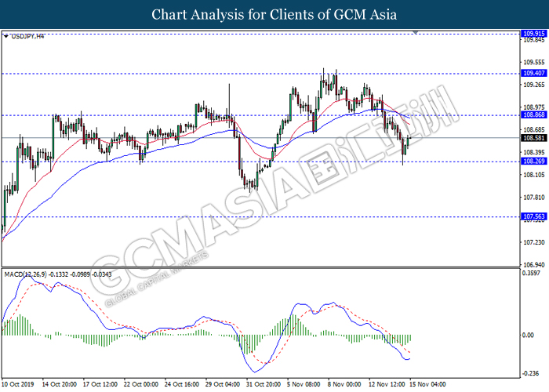The image size is (549, 392).
Task: Select the 108.868 price level label
Action: coord(533,114)
